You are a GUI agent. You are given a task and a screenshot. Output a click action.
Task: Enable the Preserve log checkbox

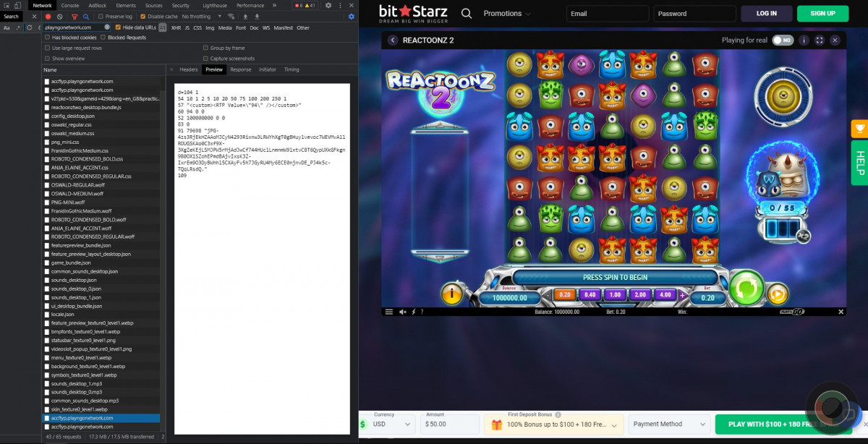pos(101,16)
